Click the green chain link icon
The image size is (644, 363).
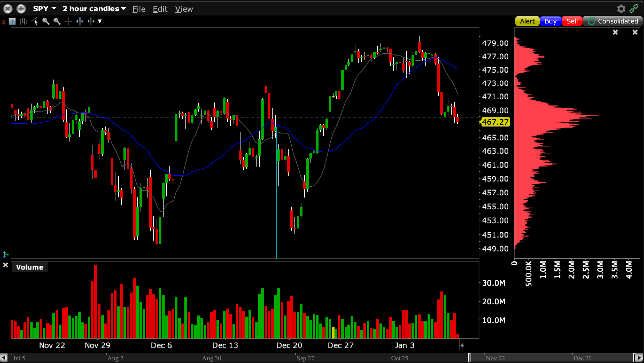coord(634,9)
